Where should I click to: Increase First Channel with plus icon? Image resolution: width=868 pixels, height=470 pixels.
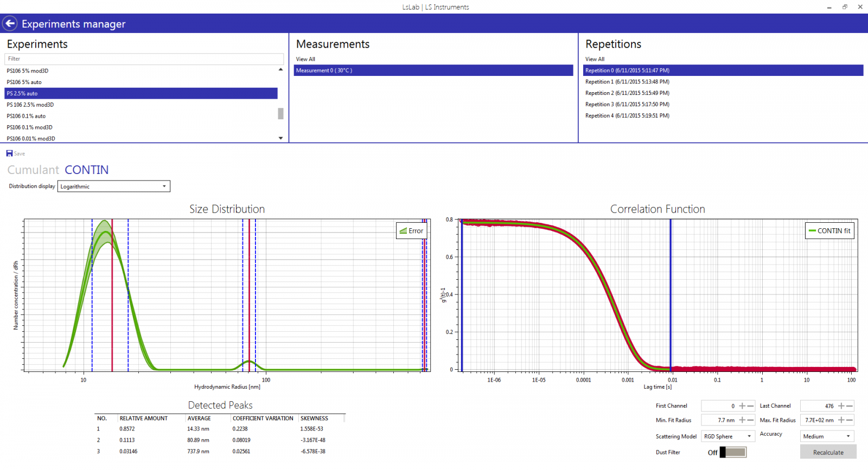pos(742,406)
